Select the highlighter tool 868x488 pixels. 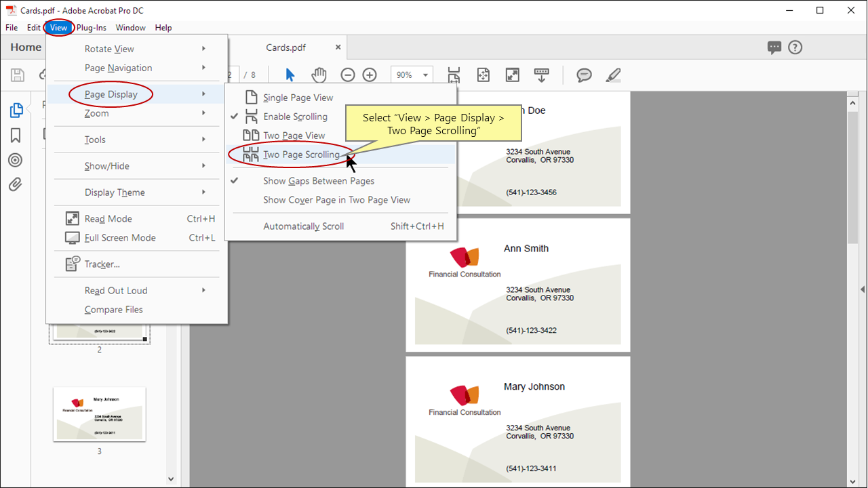point(612,75)
